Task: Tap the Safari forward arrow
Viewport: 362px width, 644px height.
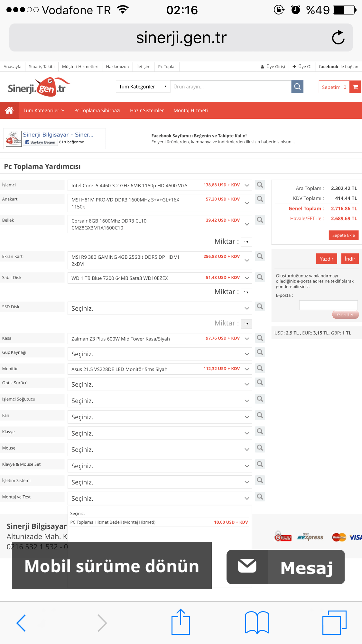Action: (102, 623)
